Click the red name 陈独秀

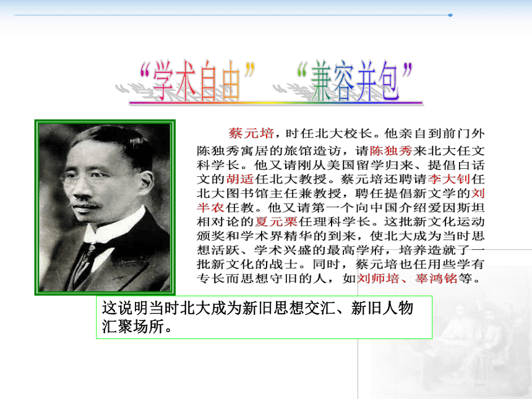(391, 151)
